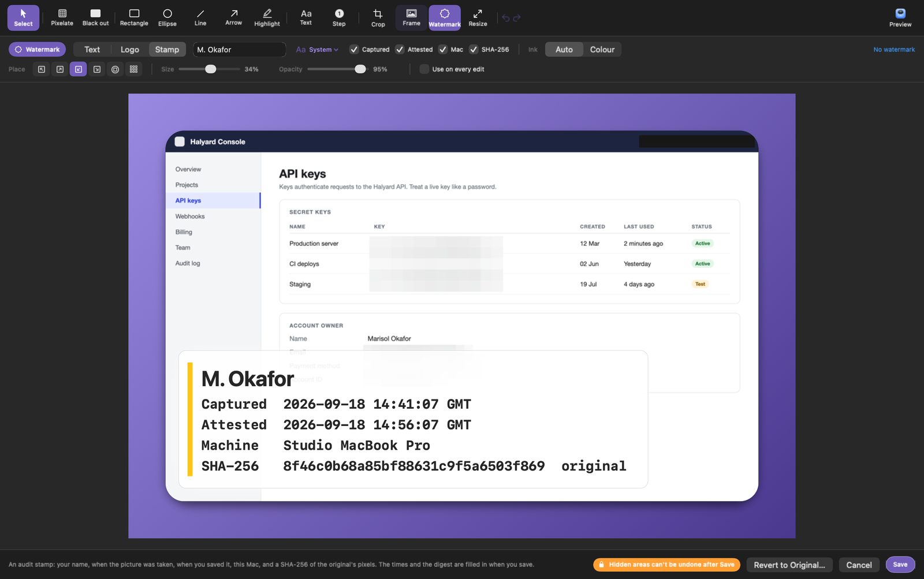924x579 pixels.
Task: Click the M. Okafor name field
Action: (239, 50)
